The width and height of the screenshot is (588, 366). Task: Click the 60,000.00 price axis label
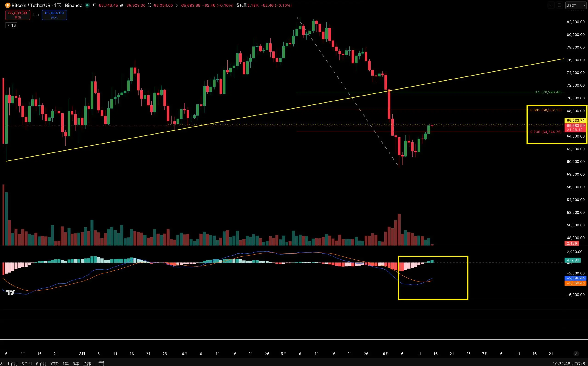tap(576, 161)
